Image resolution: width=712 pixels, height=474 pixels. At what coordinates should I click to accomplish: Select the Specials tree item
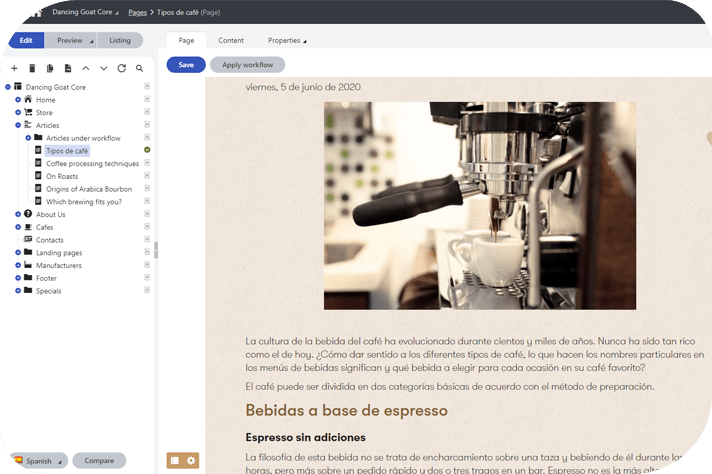(49, 291)
